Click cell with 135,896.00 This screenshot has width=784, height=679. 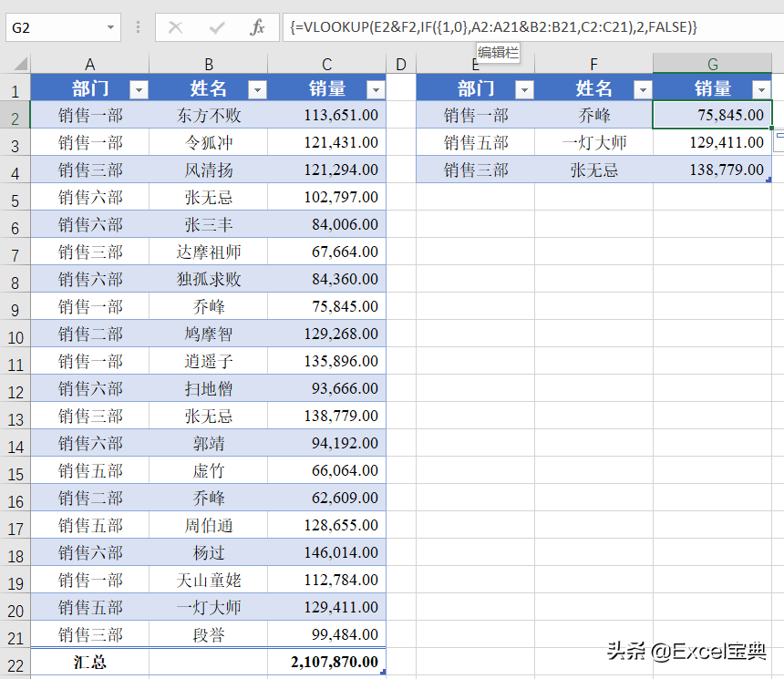[x=327, y=361]
